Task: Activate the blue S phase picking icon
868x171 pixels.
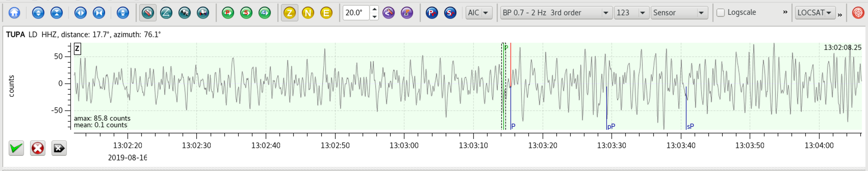Action: (450, 13)
